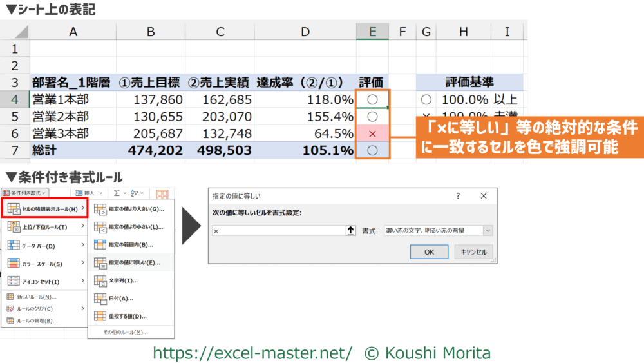Select the 文字列 rule icon
Viewport: 644px width, 363px height.
pyautogui.click(x=100, y=280)
